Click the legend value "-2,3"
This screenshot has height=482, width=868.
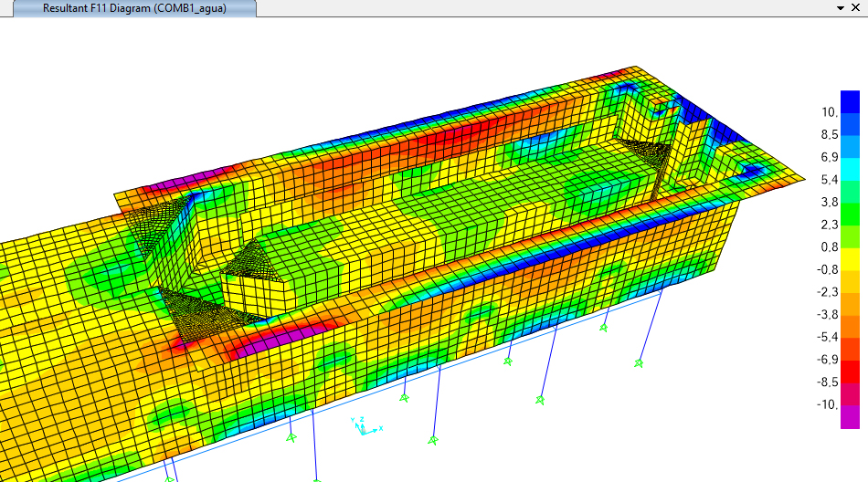(x=828, y=292)
